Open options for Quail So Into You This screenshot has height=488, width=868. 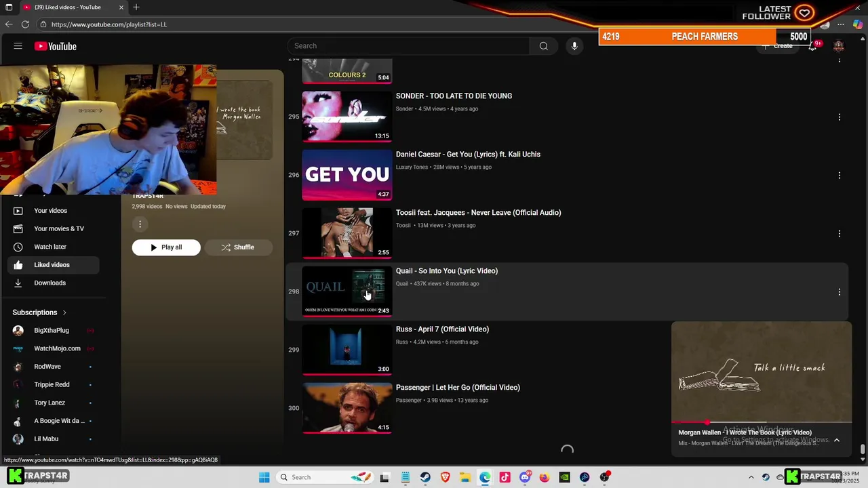click(839, 292)
